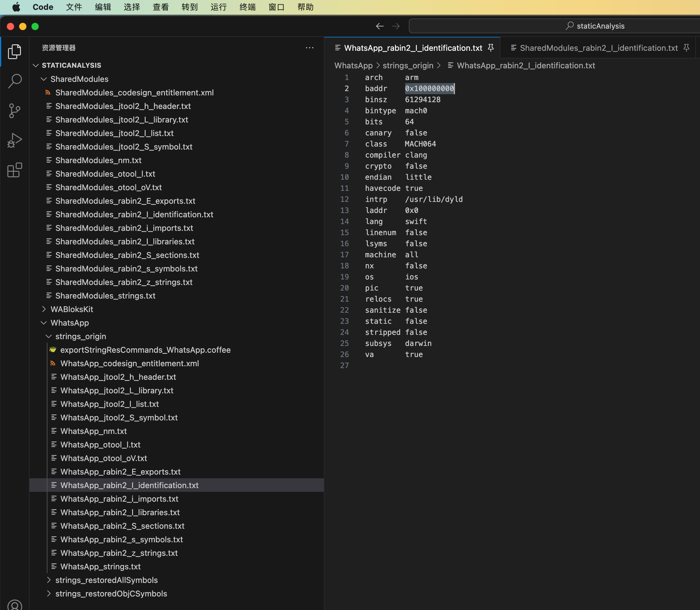Expand the WABloksKit folder
Viewport: 700px width, 610px height.
pyautogui.click(x=44, y=309)
